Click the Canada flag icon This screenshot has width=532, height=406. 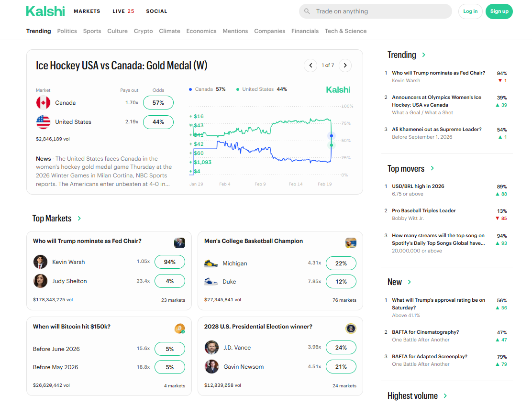tap(43, 102)
